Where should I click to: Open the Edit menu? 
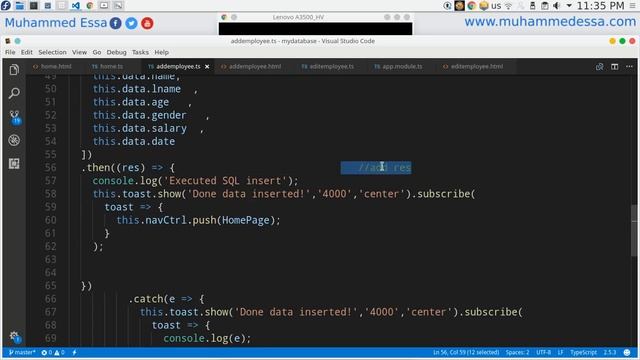pyautogui.click(x=27, y=52)
